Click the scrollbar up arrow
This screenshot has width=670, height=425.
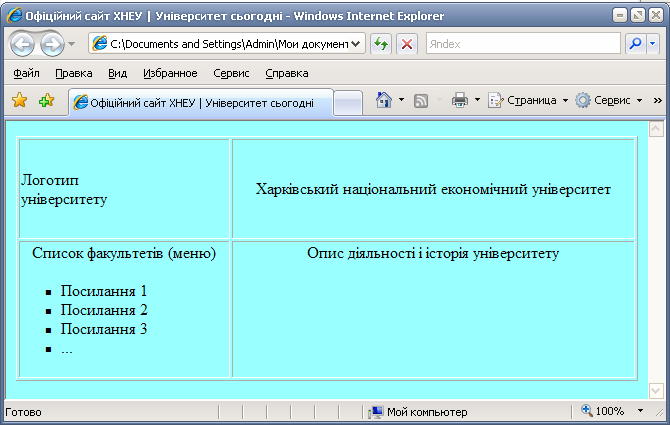coord(656,129)
